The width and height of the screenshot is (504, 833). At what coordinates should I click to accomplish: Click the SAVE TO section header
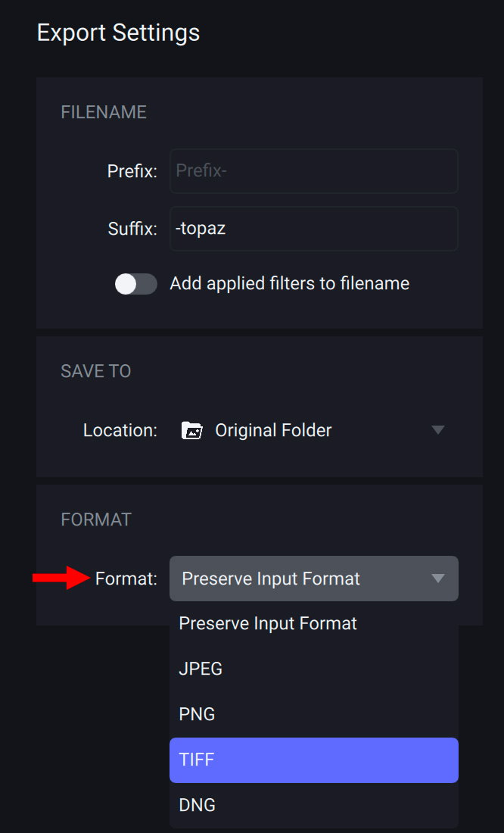96,371
